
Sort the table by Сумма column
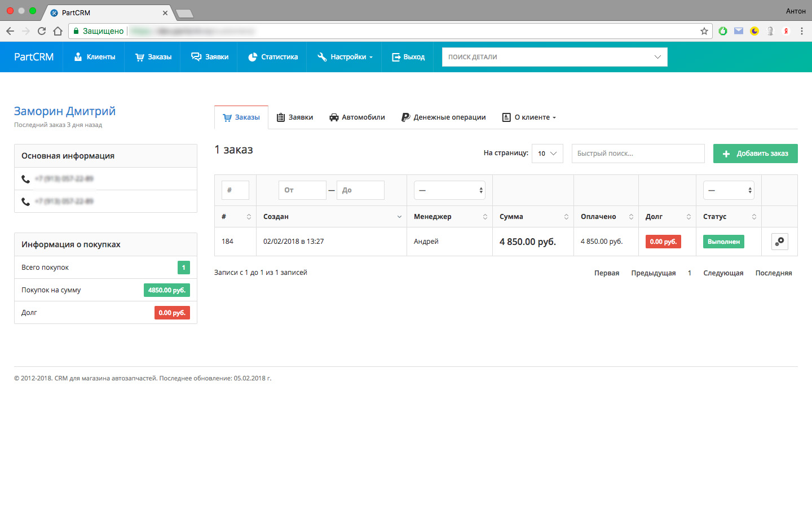click(x=532, y=217)
